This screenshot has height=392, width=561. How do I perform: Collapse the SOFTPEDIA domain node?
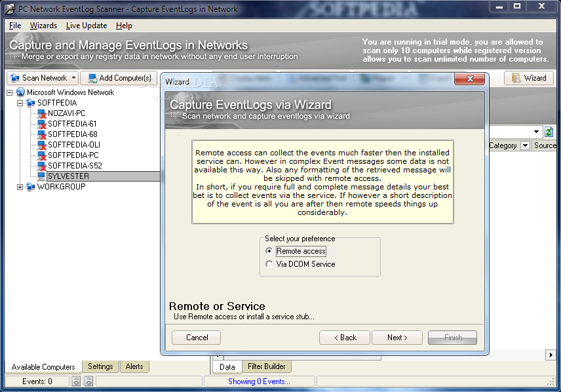20,103
